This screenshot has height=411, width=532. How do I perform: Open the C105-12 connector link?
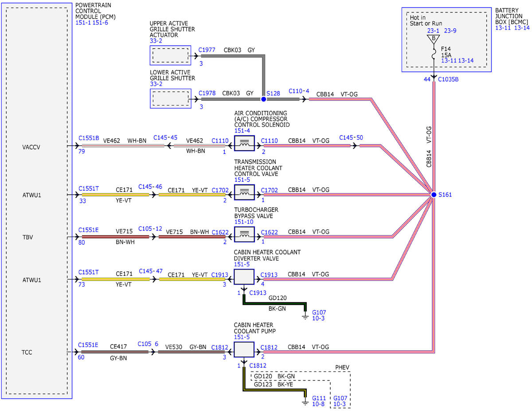150,229
